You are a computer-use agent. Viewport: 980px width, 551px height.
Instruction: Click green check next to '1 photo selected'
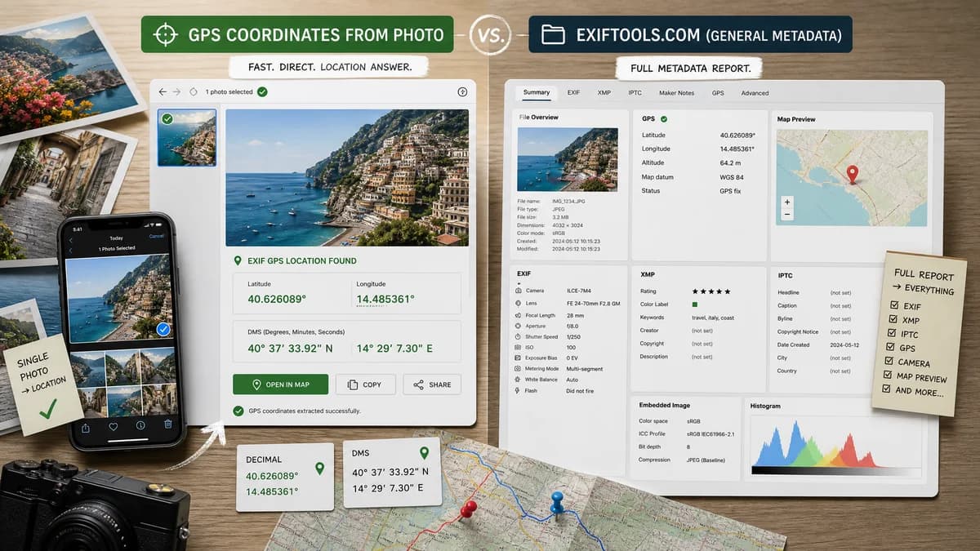[262, 92]
